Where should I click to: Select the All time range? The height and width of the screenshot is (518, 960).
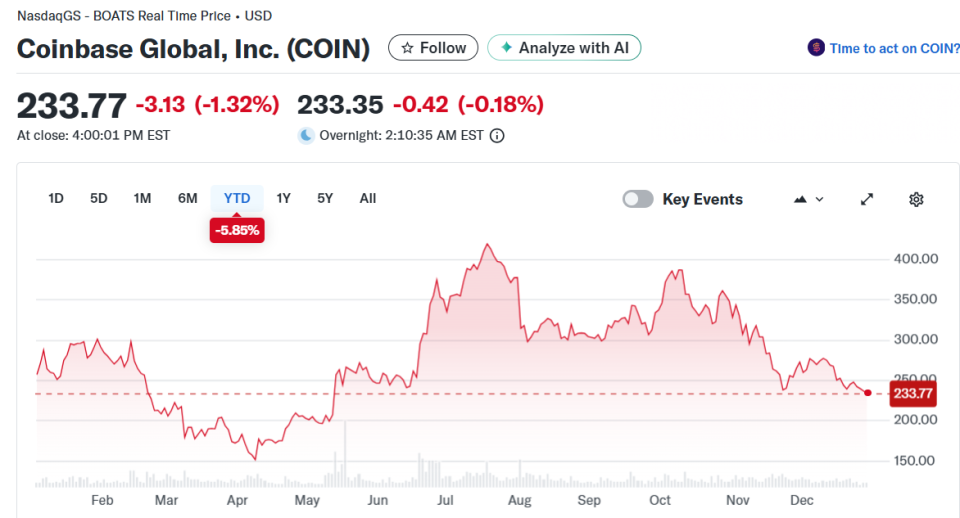tap(368, 198)
